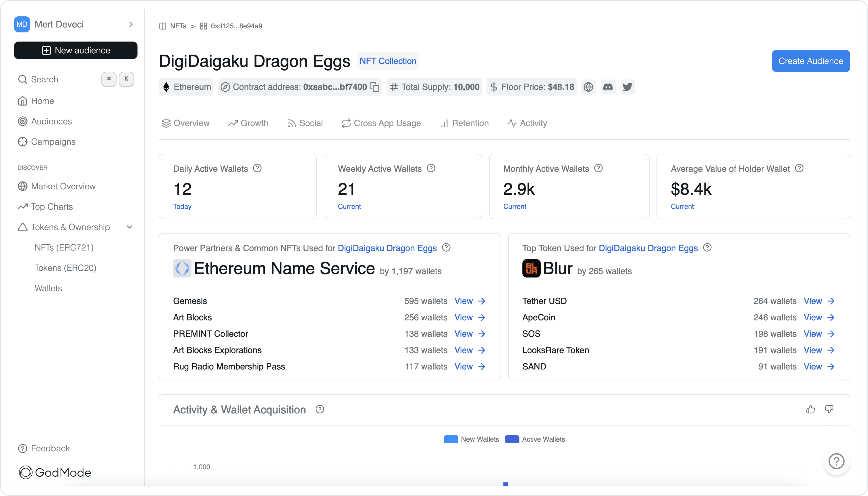Click the Ethereum chain badge
This screenshot has height=496, width=868.
(186, 87)
